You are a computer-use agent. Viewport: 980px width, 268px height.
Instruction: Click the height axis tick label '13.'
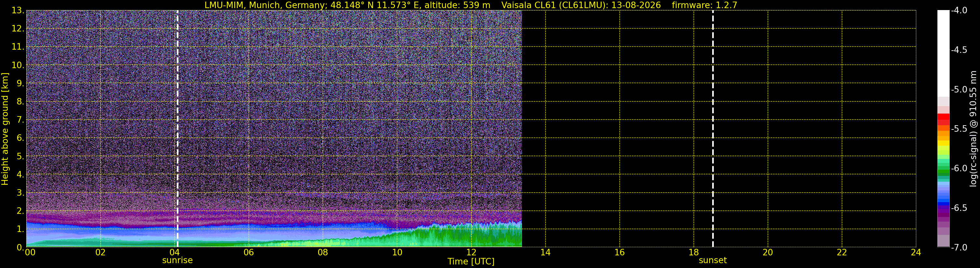click(x=18, y=11)
